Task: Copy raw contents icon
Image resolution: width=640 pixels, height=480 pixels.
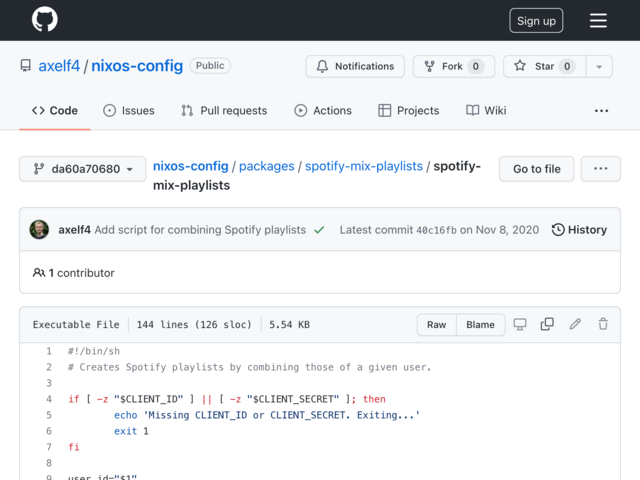Action: [547, 324]
